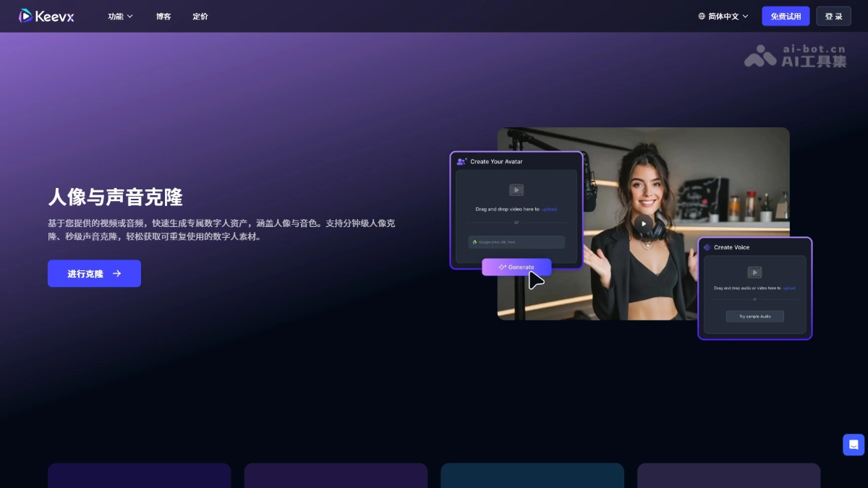Play the video of the podcast woman

643,223
